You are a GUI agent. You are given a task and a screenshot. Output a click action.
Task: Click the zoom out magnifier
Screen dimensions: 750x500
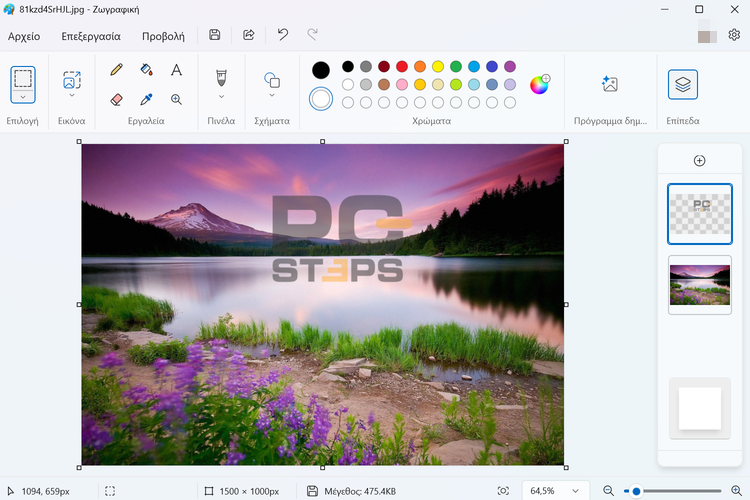(608, 491)
